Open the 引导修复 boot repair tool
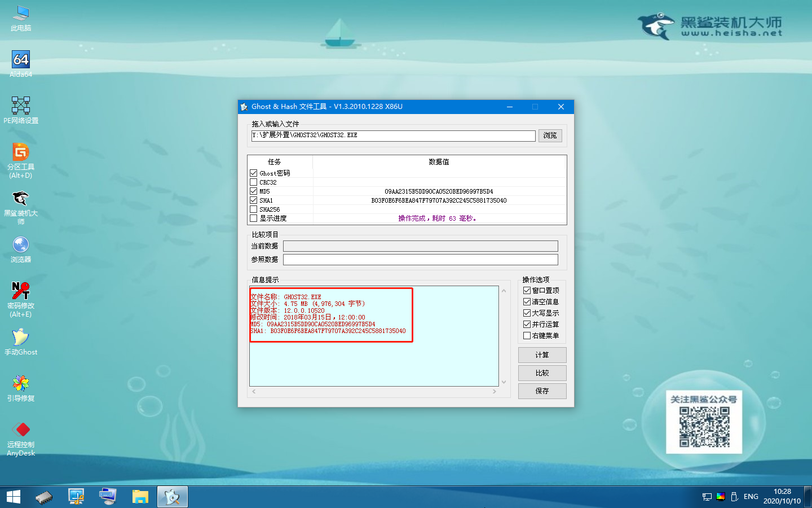This screenshot has width=812, height=508. point(20,383)
